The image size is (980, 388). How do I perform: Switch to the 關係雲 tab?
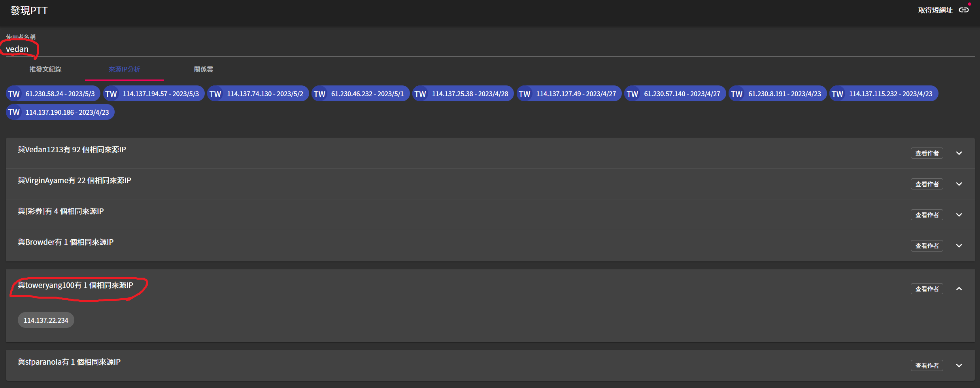pos(204,69)
